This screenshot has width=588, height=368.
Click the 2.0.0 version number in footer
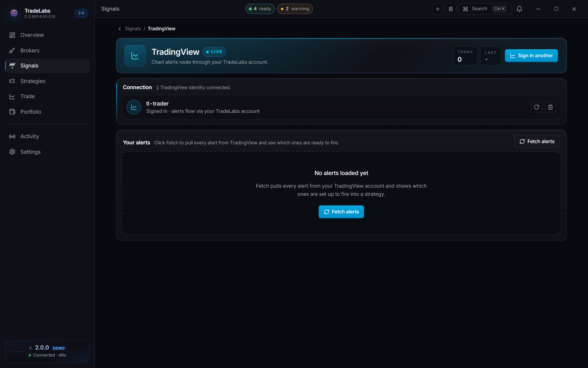42,348
